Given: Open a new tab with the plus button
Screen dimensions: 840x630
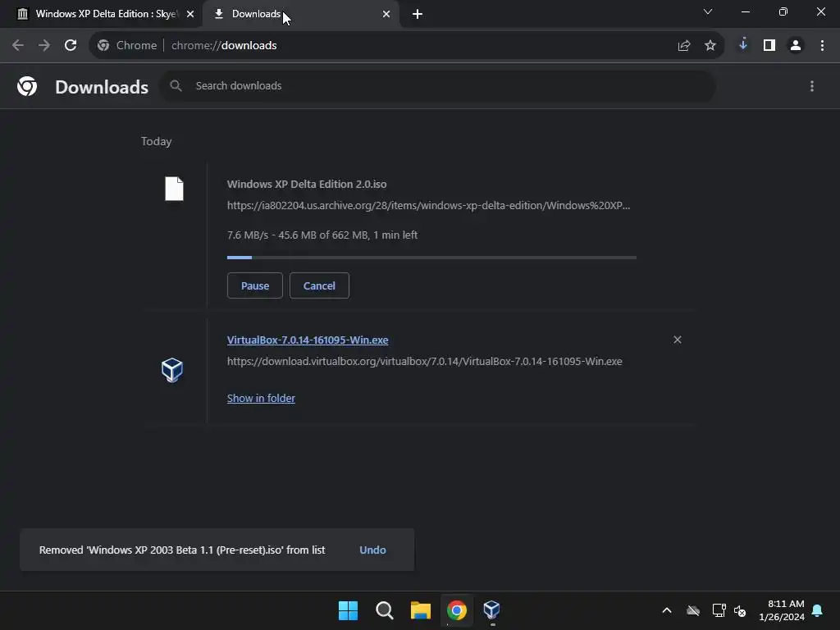Looking at the screenshot, I should point(418,14).
